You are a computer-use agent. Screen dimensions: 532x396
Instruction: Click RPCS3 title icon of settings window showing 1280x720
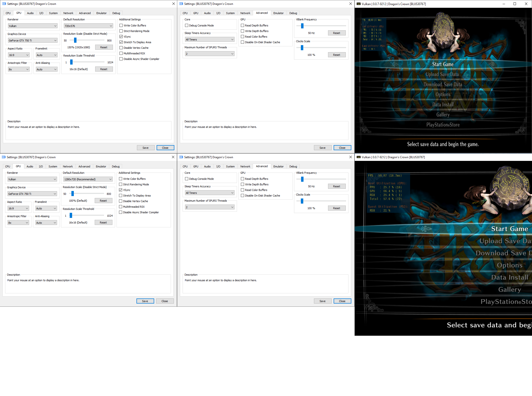point(3,157)
